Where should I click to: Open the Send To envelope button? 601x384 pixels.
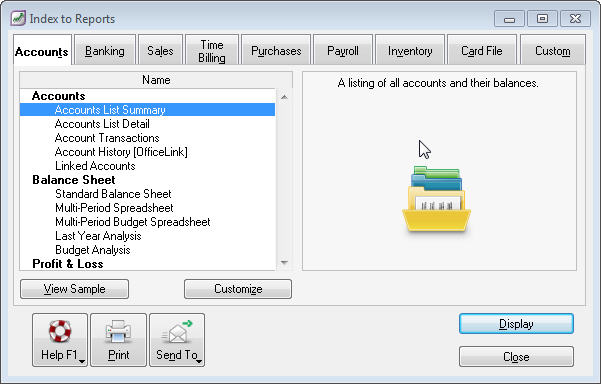(177, 340)
